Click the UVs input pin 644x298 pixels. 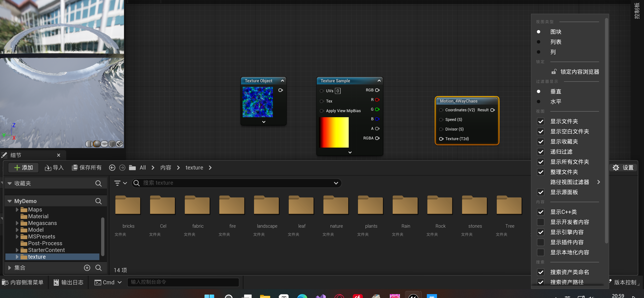tap(322, 91)
